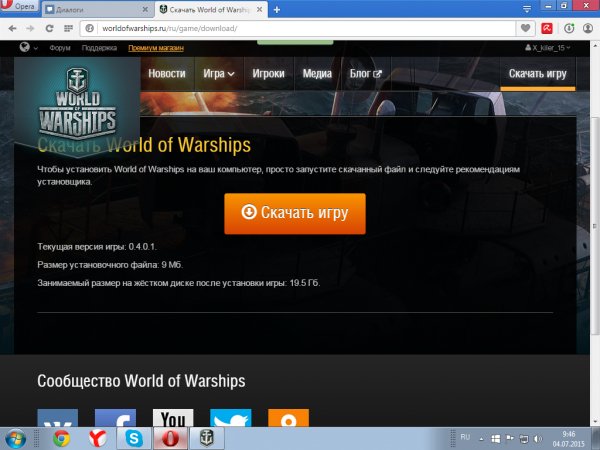Launch Google Chrome from the taskbar

pyautogui.click(x=61, y=439)
